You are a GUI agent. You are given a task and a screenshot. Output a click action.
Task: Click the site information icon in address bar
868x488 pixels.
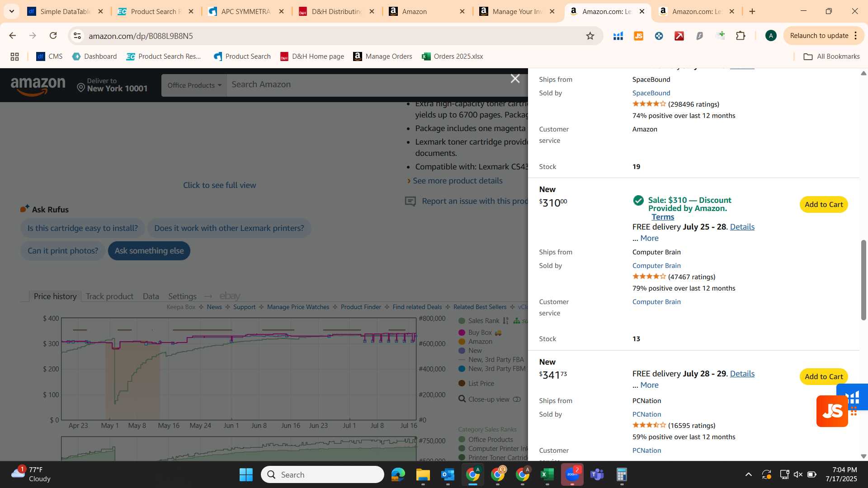(x=77, y=36)
